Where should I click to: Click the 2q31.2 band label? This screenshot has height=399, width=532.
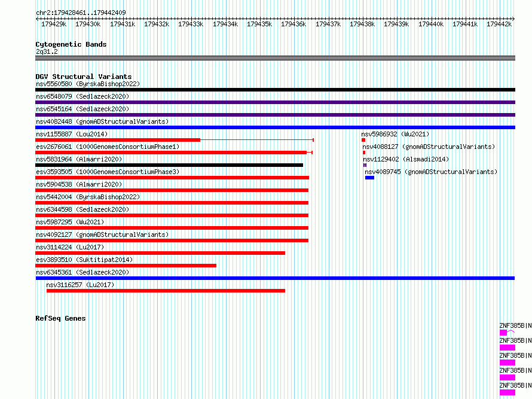[x=47, y=51]
